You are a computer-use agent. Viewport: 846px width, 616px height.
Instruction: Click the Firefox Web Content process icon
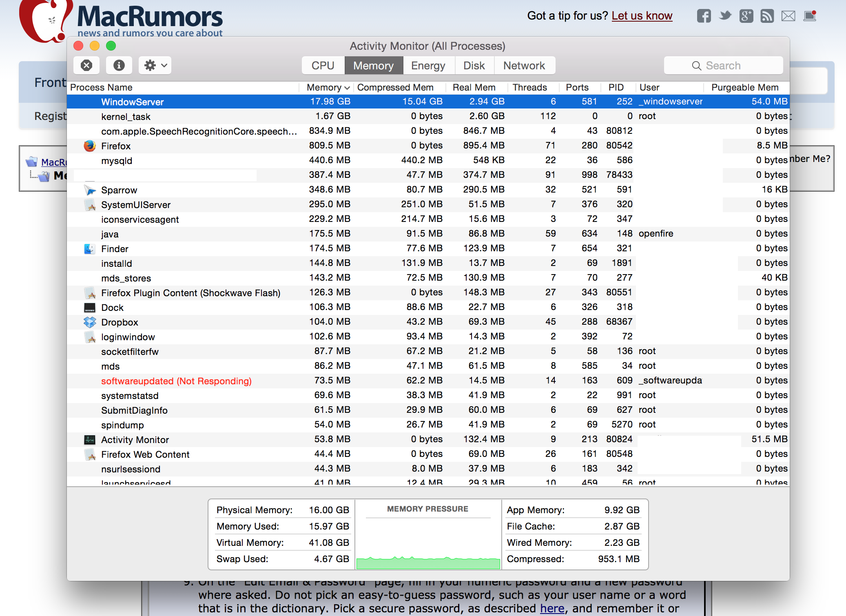[x=90, y=454]
